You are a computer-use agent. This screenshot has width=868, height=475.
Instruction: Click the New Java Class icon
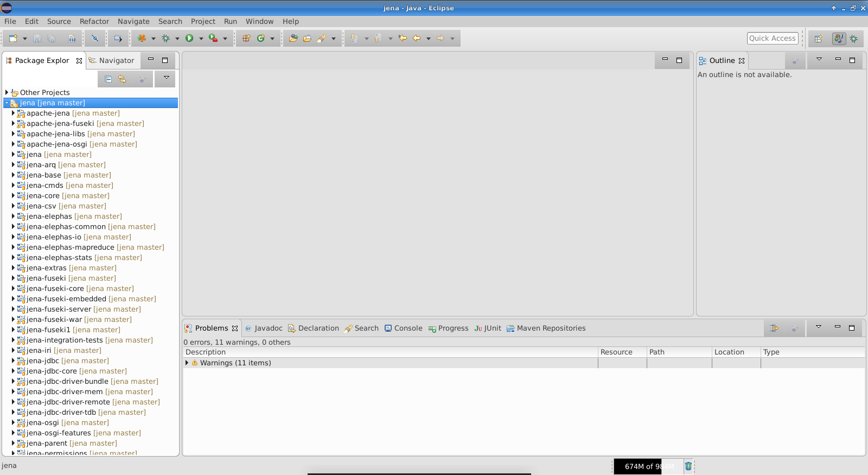point(261,38)
